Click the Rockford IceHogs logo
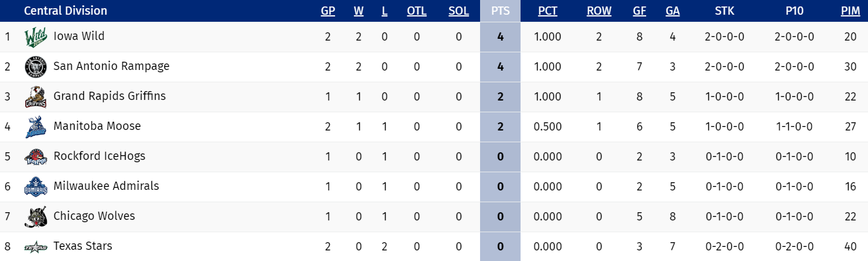This screenshot has height=261, width=868. coord(35,157)
